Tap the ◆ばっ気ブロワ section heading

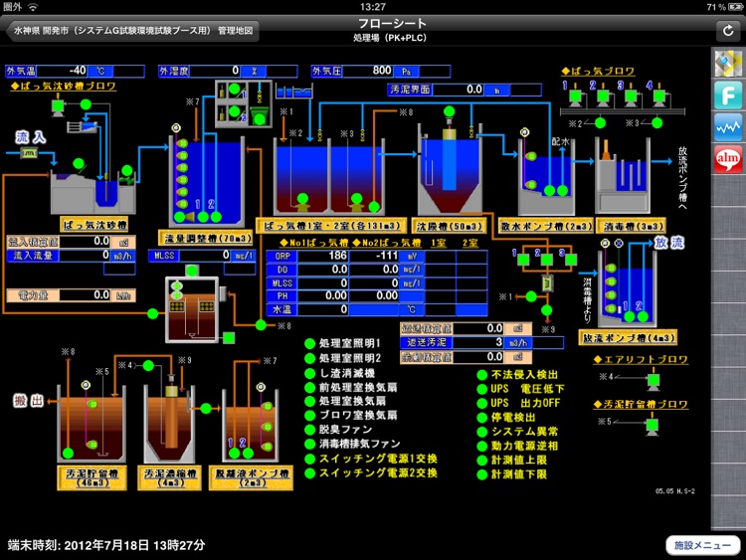pos(598,72)
